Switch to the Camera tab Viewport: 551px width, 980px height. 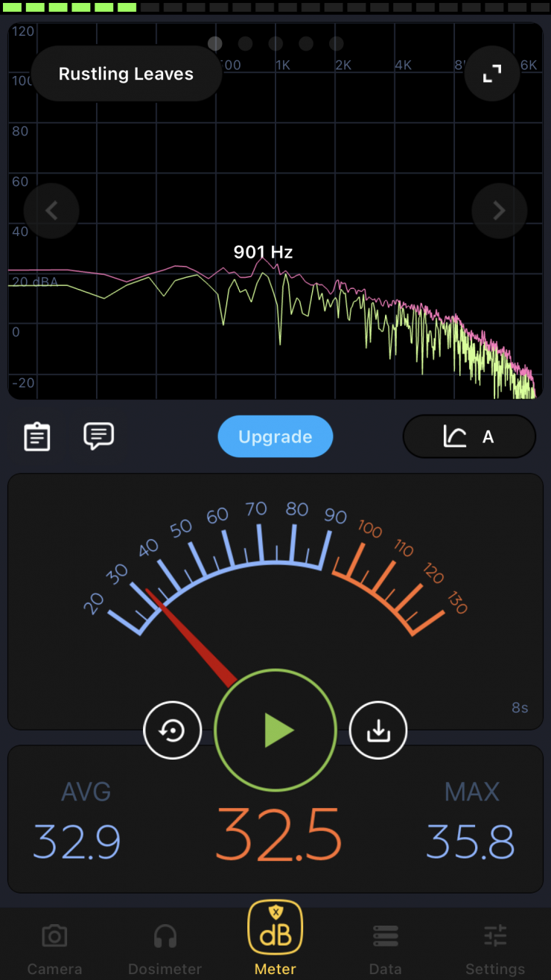54,946
